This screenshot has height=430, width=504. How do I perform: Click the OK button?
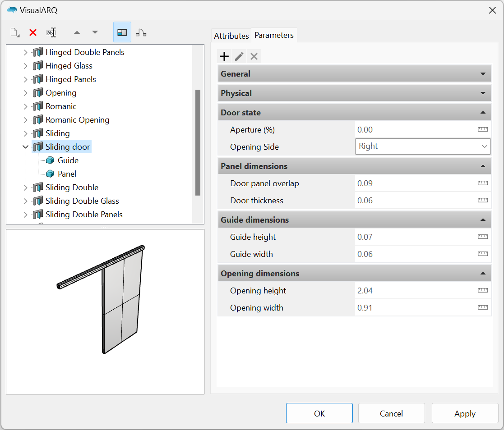pyautogui.click(x=319, y=413)
